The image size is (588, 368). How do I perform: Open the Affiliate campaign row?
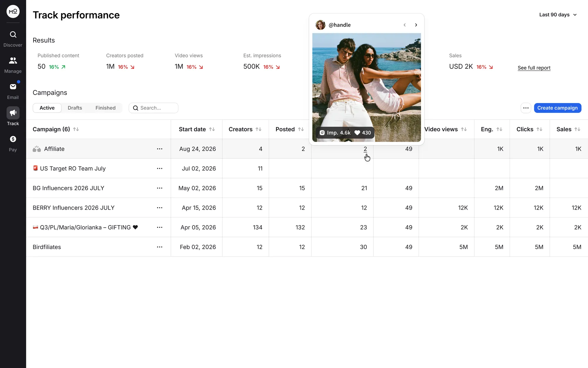point(307,149)
